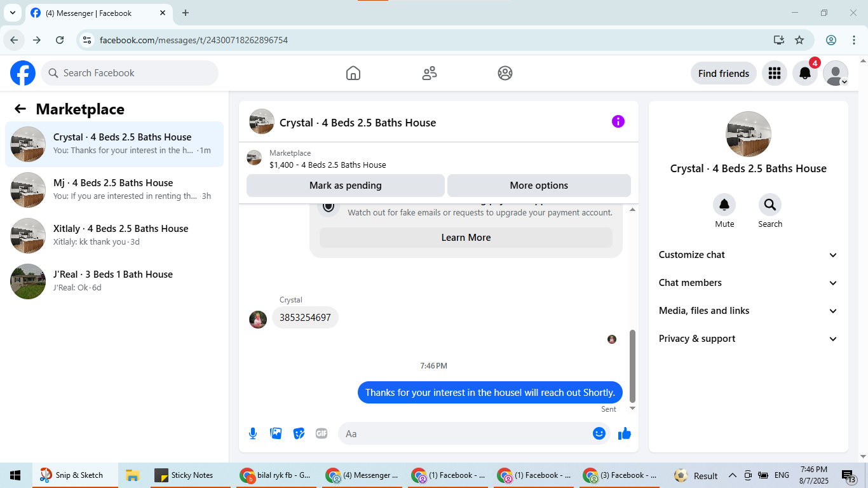Open the Windows Start button
This screenshot has width=868, height=488.
(15, 475)
